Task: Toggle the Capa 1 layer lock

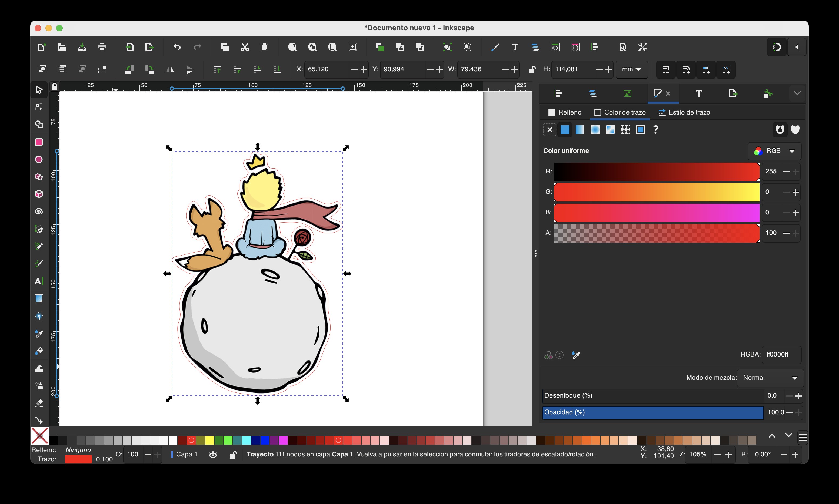Action: [x=233, y=455]
